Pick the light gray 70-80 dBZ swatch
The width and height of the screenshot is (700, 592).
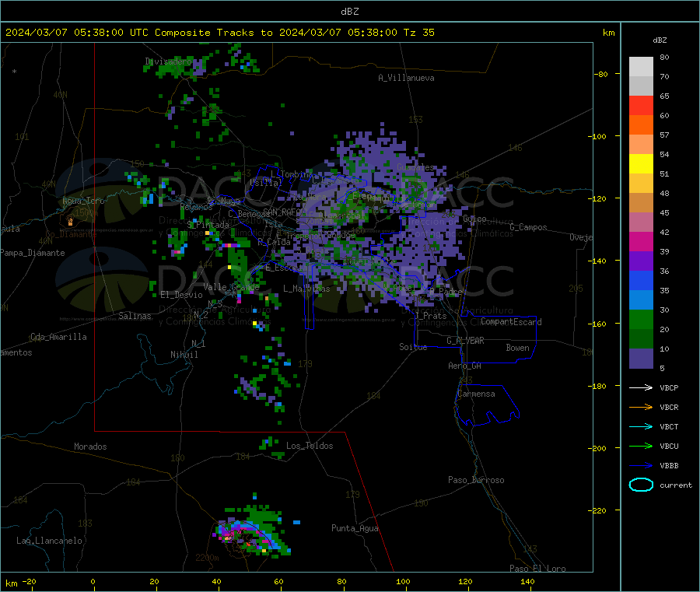tap(641, 67)
